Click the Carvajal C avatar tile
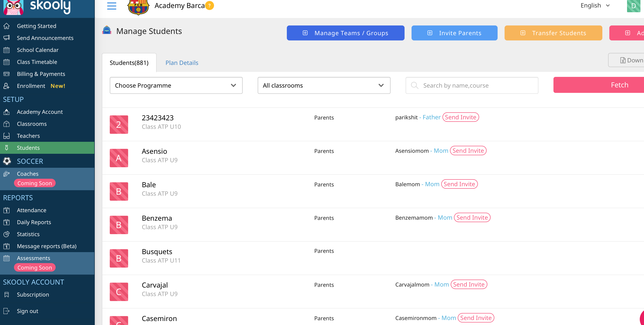 tap(119, 292)
